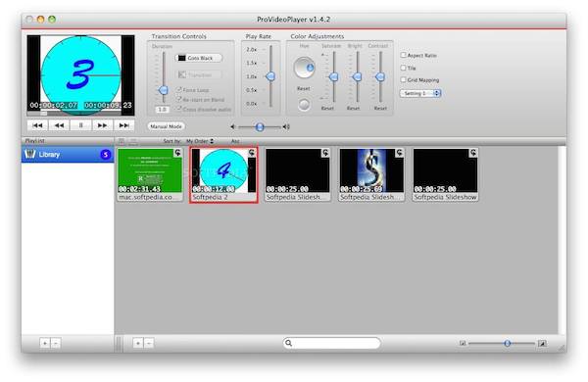Click the volume slider handle
Screen dimensions: 588x382
point(260,127)
